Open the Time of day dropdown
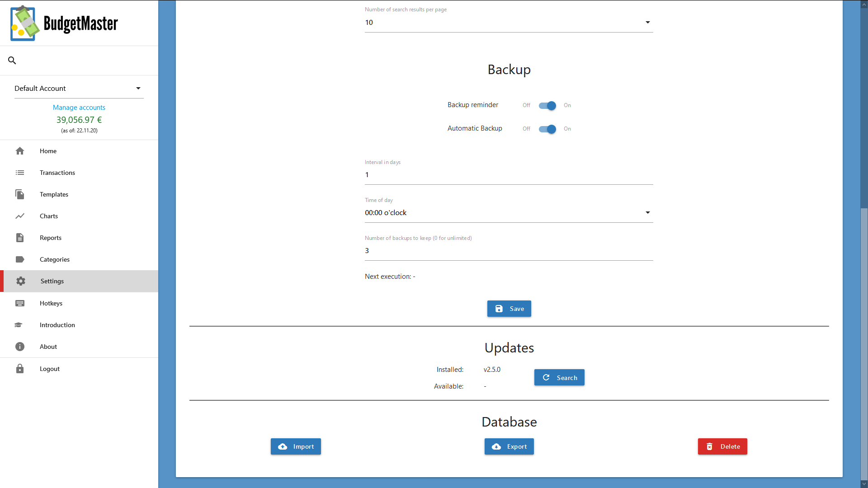 pyautogui.click(x=509, y=212)
